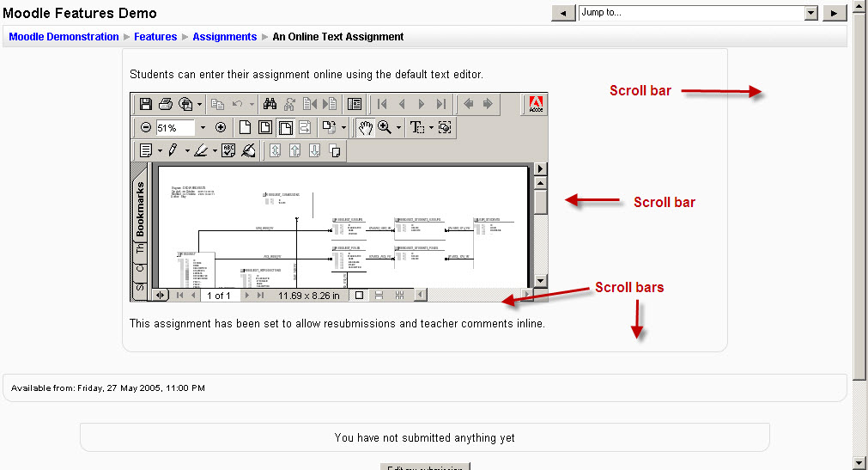Click the PDF vertical scrollbar down arrow

click(x=540, y=281)
